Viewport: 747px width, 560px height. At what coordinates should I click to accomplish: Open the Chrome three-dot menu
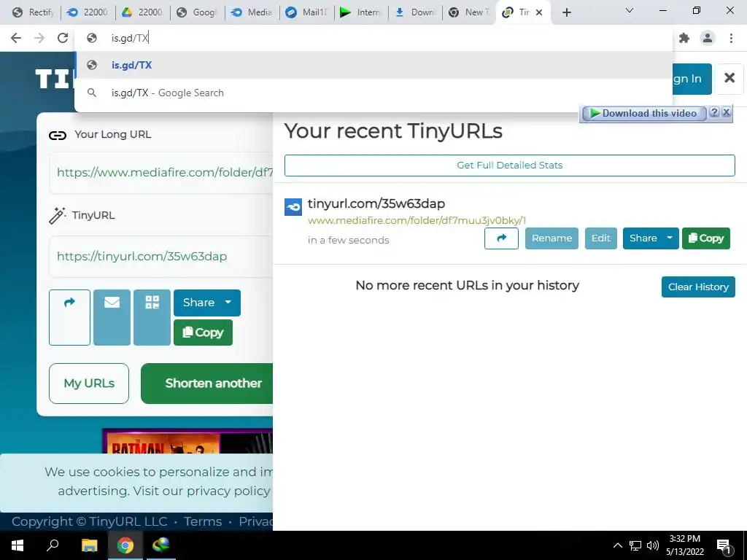(x=731, y=38)
